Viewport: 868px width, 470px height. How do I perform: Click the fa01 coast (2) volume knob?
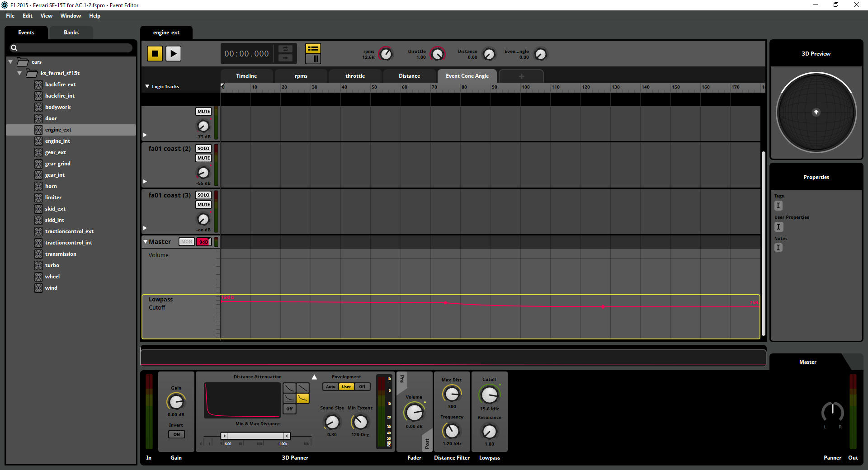click(x=203, y=173)
